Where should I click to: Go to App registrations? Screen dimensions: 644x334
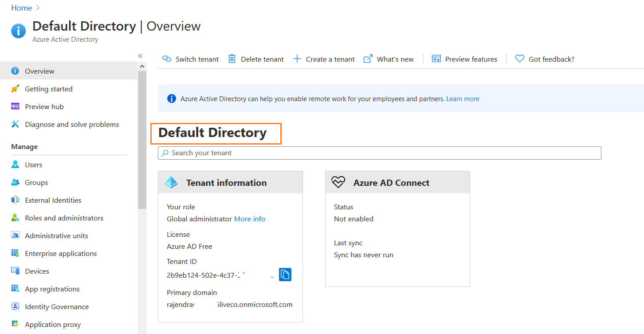[52, 289]
